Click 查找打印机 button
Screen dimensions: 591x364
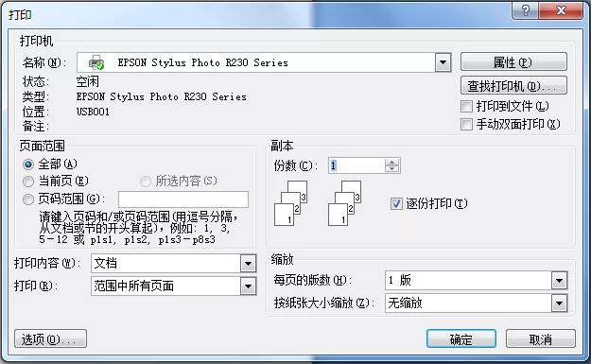pyautogui.click(x=513, y=86)
